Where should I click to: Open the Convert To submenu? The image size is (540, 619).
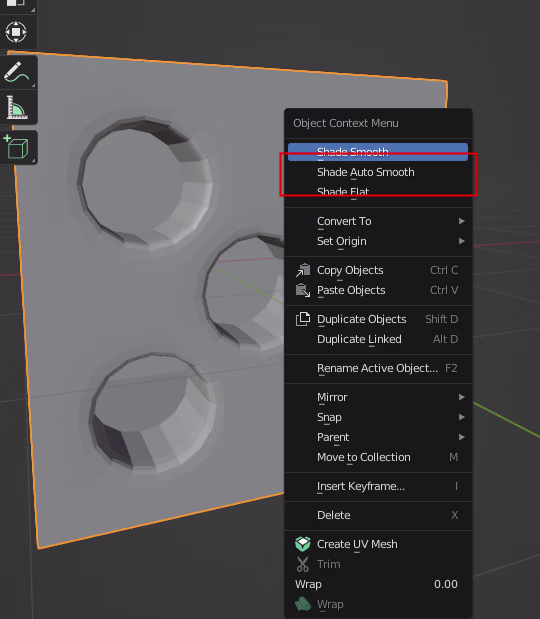point(378,221)
